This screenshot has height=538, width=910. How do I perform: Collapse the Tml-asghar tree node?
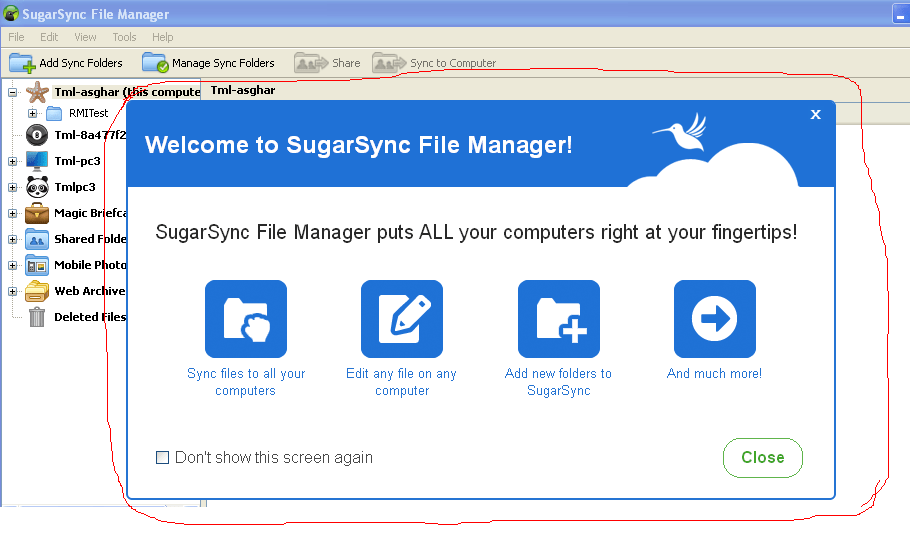point(12,92)
